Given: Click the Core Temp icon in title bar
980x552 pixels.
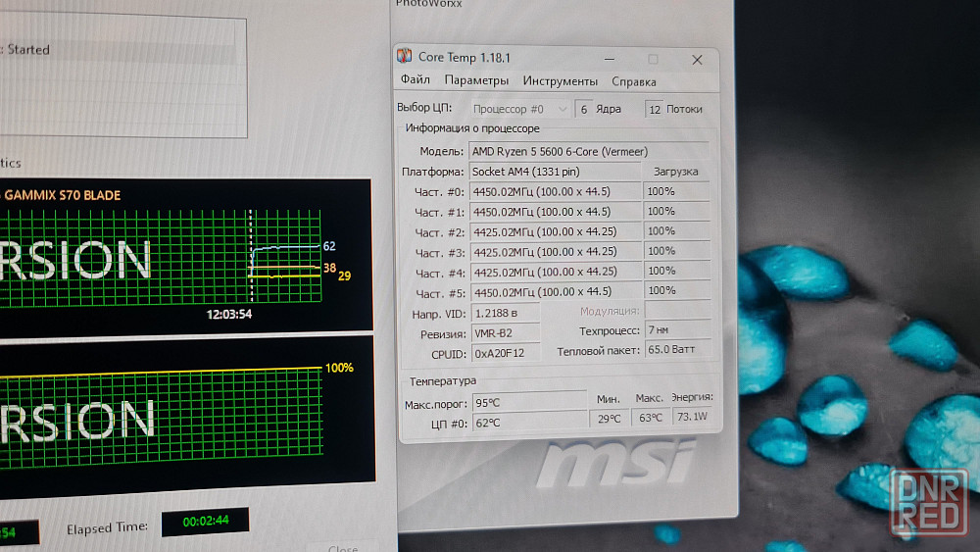Looking at the screenshot, I should point(405,57).
